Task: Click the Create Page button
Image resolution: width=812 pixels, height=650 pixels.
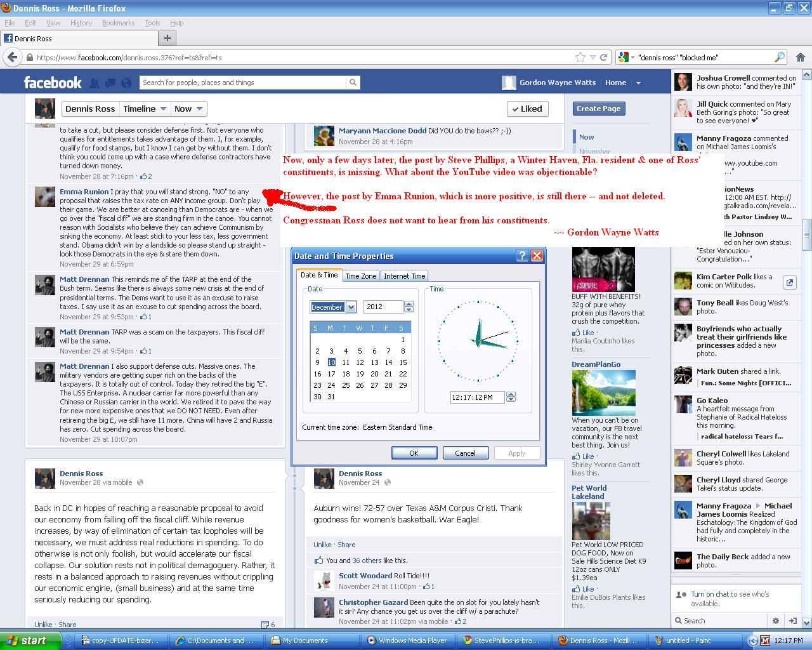Action: pyautogui.click(x=598, y=109)
